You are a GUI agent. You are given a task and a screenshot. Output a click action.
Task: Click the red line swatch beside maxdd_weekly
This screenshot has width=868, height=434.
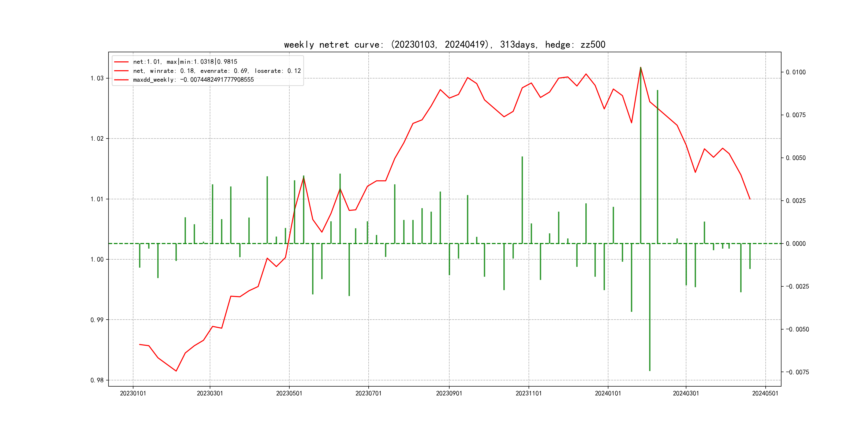121,80
